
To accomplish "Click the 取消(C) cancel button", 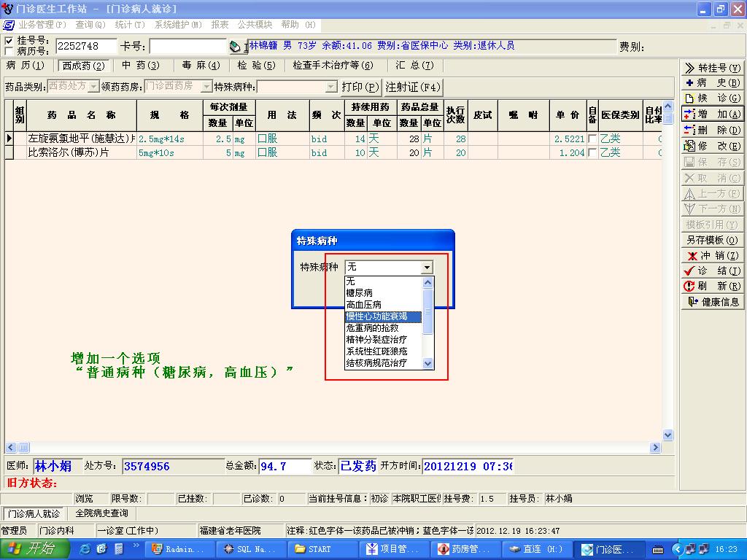I will (712, 178).
